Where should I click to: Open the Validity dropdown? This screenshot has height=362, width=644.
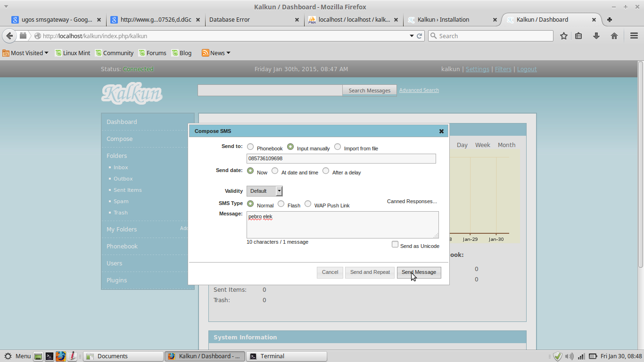point(264,191)
